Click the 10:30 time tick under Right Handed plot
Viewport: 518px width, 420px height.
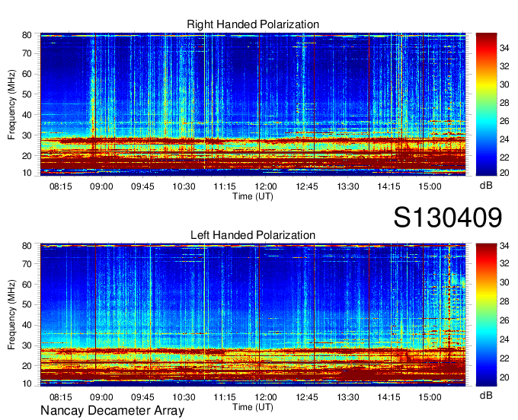pyautogui.click(x=184, y=186)
